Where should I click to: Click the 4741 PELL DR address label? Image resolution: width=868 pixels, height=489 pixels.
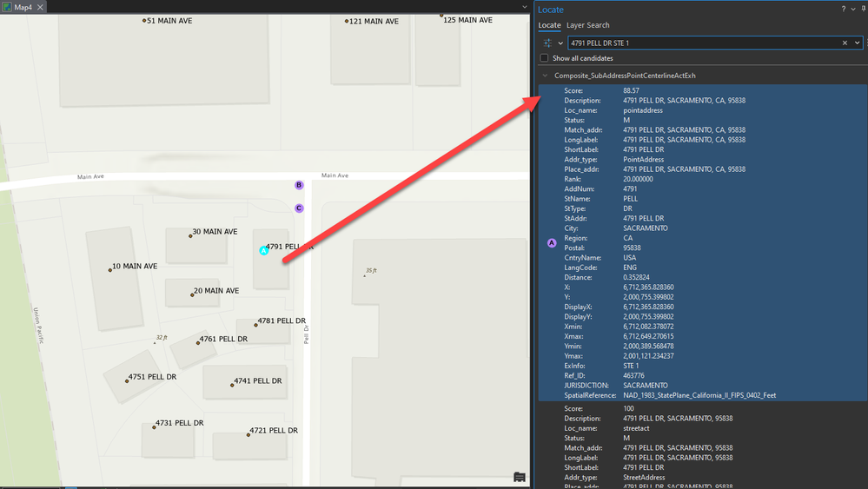[x=258, y=381]
